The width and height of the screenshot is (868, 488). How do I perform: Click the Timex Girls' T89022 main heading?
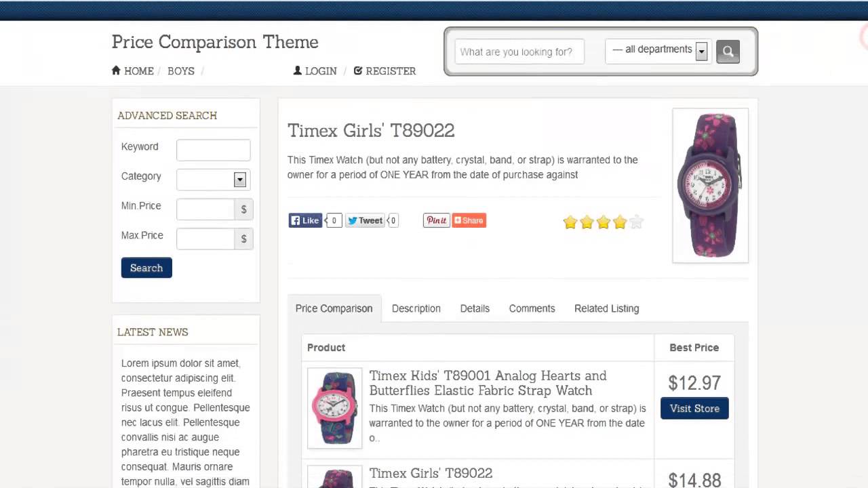pyautogui.click(x=371, y=130)
